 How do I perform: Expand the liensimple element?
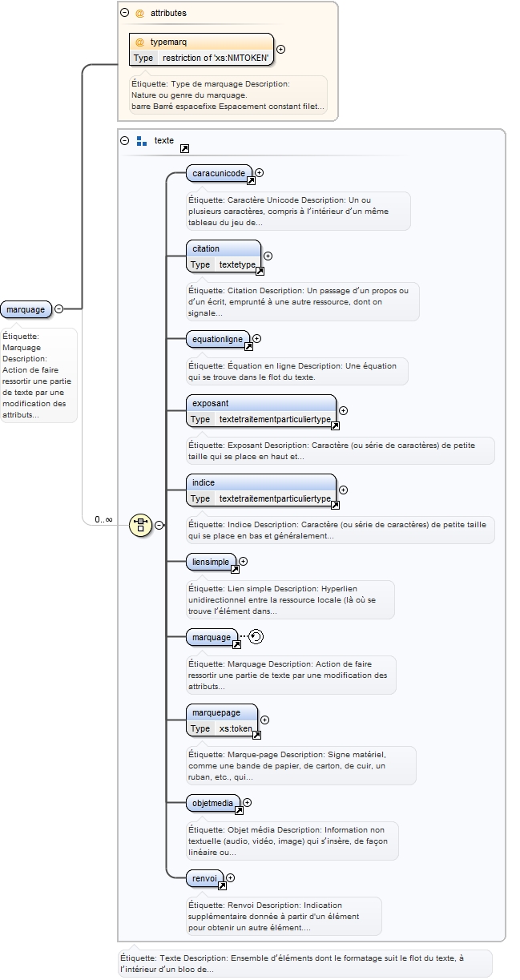tap(244, 562)
